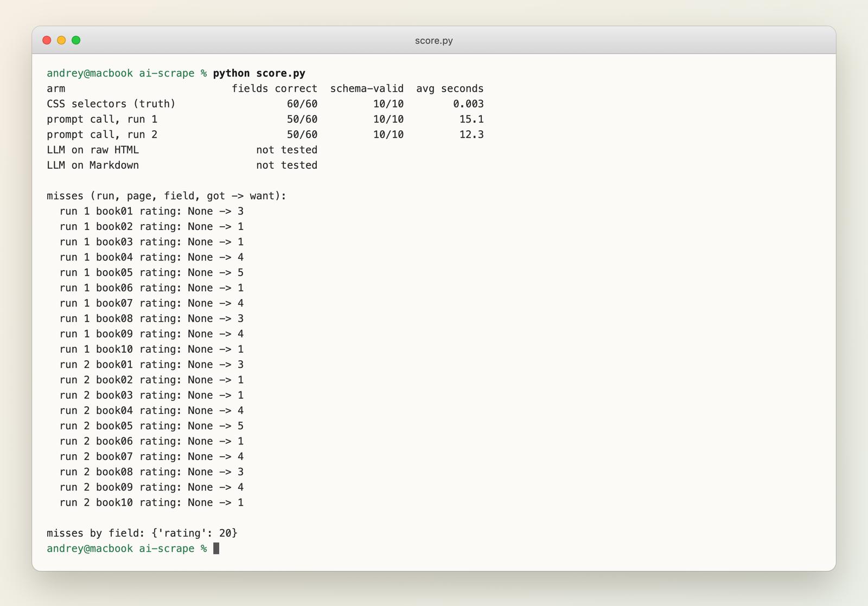Click the 'run 2 book01 rating' miss line

point(151,365)
